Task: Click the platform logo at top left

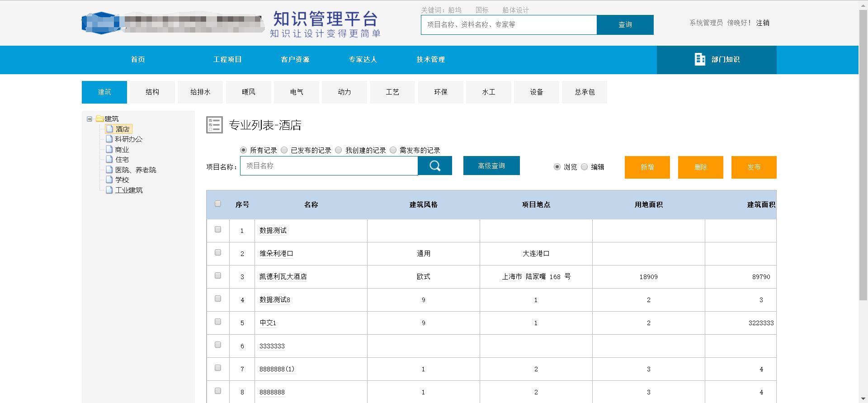Action: [x=173, y=23]
